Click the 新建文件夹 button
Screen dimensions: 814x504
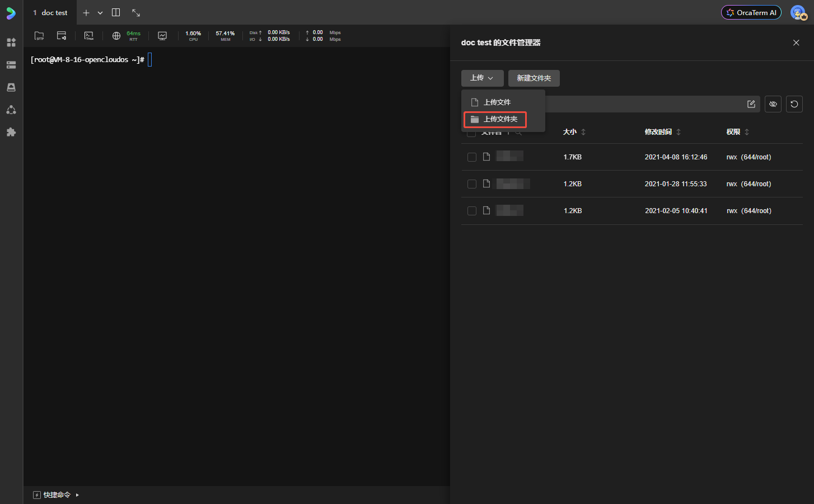tap(534, 78)
